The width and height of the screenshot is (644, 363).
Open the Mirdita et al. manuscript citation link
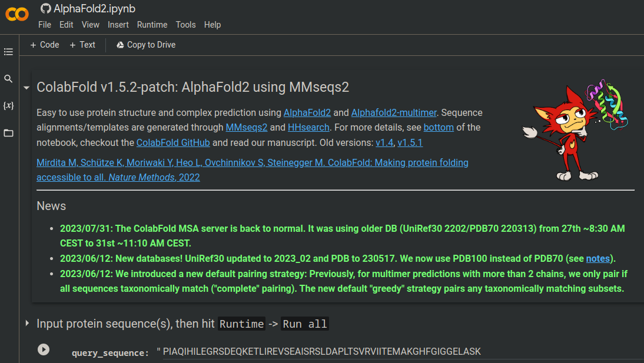(x=252, y=170)
